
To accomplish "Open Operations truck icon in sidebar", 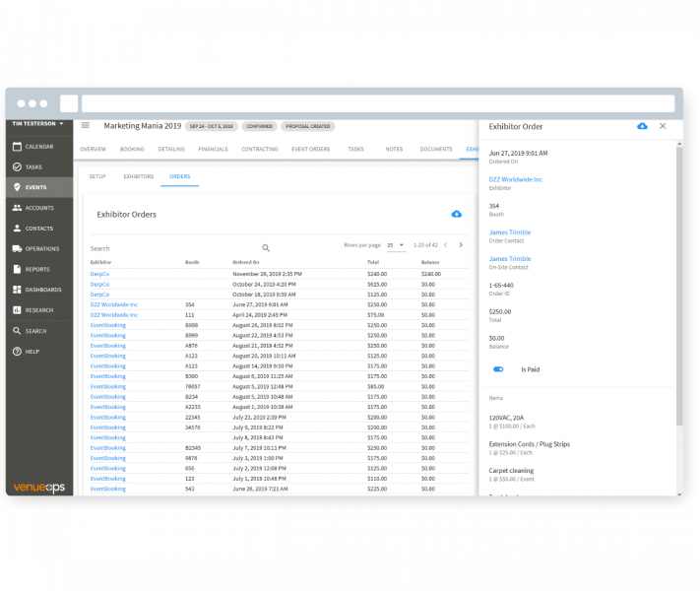I will pyautogui.click(x=17, y=248).
